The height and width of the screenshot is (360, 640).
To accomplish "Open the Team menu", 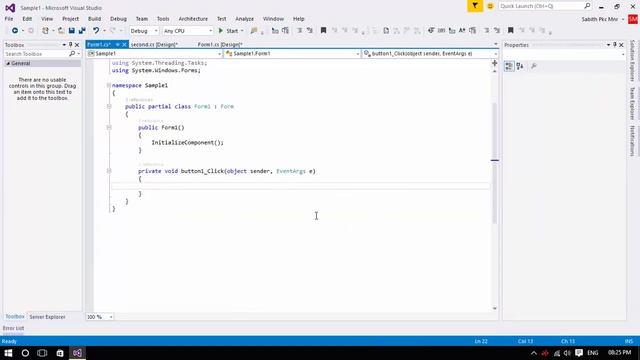I will pos(142,19).
